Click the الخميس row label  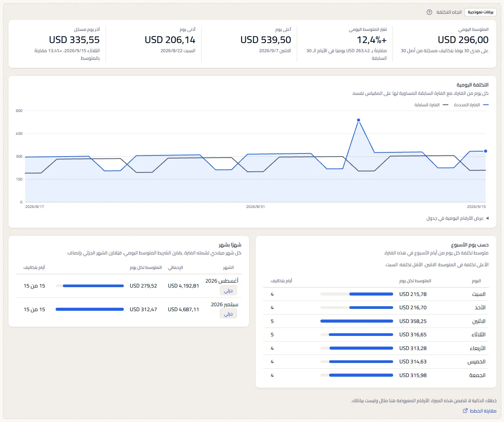[x=477, y=361]
